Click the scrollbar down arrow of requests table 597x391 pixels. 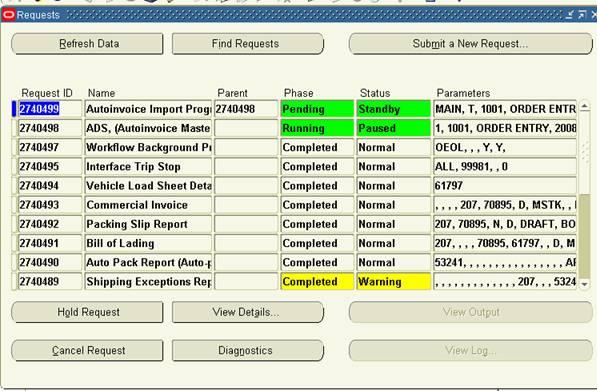[x=584, y=284]
